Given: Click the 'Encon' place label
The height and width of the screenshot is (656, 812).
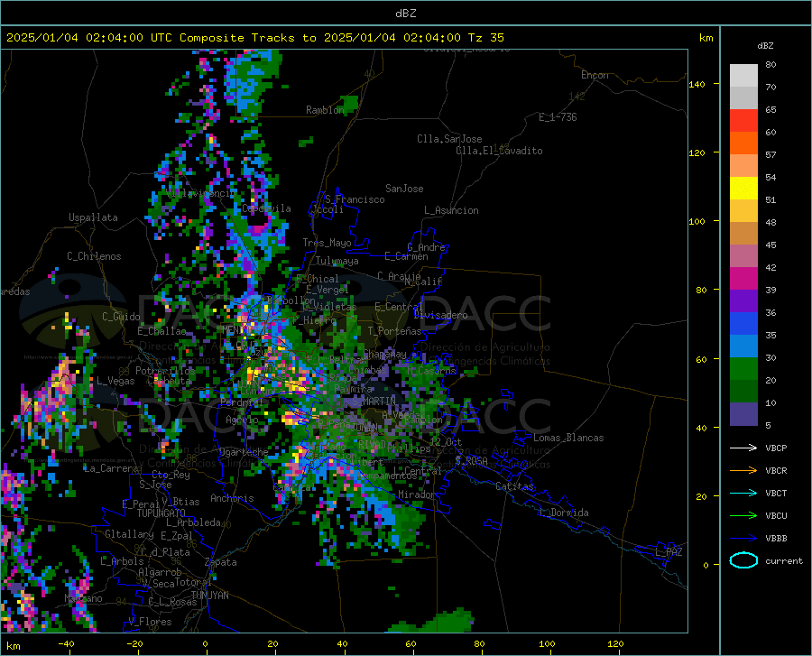Looking at the screenshot, I should 595,75.
